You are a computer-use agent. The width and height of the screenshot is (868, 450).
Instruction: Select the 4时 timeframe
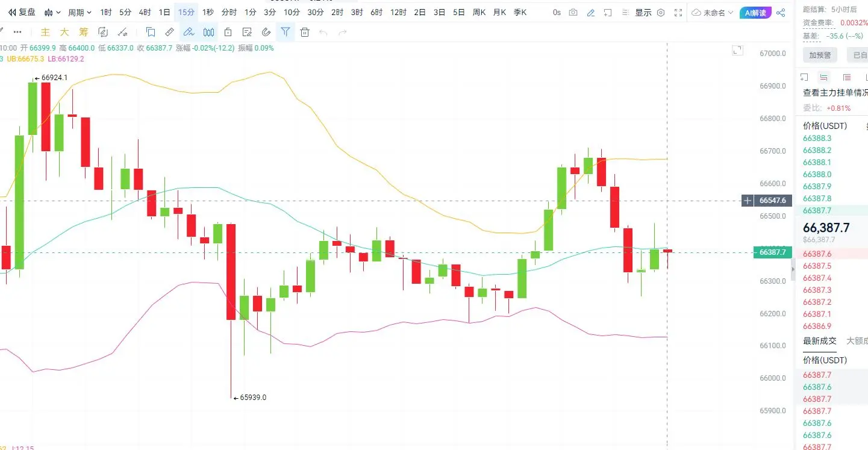145,12
